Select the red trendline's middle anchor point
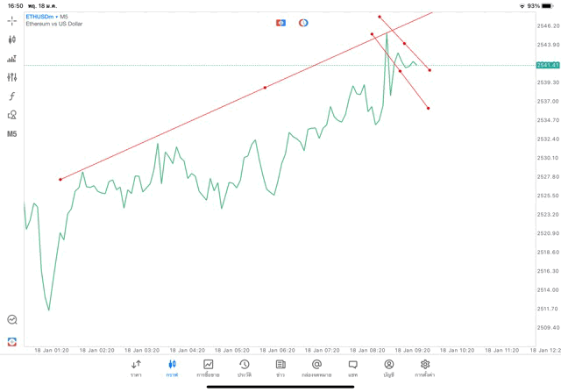The image size is (561, 392). click(x=265, y=87)
